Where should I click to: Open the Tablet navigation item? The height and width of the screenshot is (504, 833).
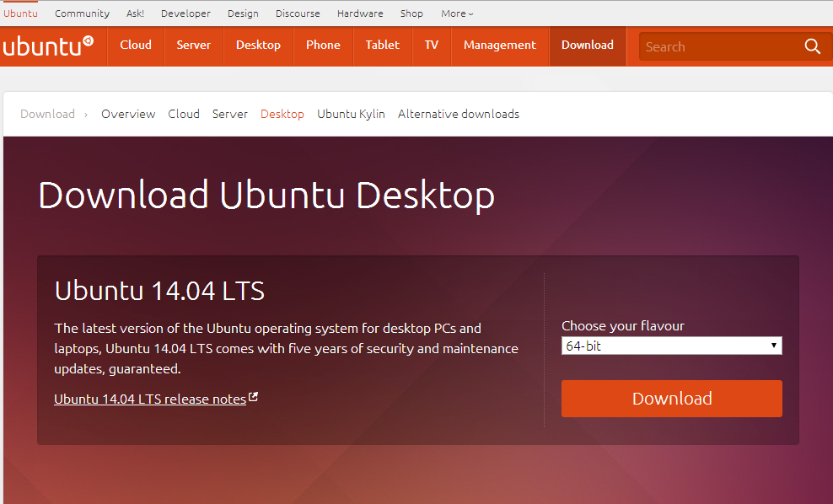pyautogui.click(x=383, y=46)
